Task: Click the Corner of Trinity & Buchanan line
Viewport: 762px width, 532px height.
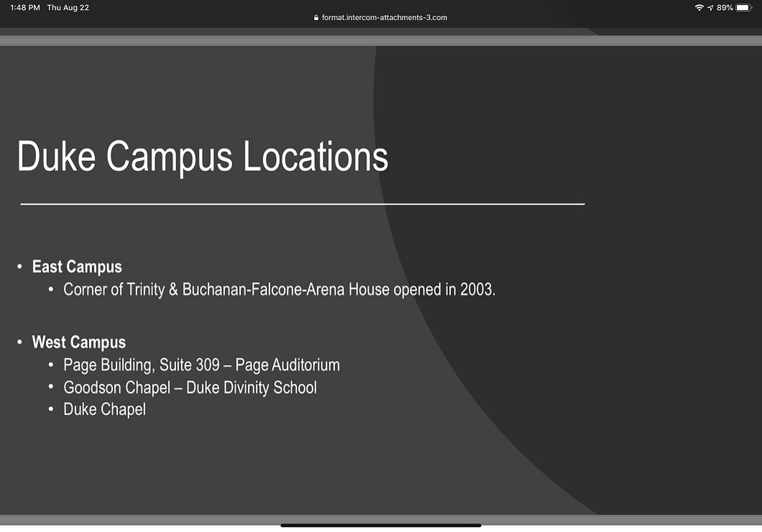Action: 280,290
